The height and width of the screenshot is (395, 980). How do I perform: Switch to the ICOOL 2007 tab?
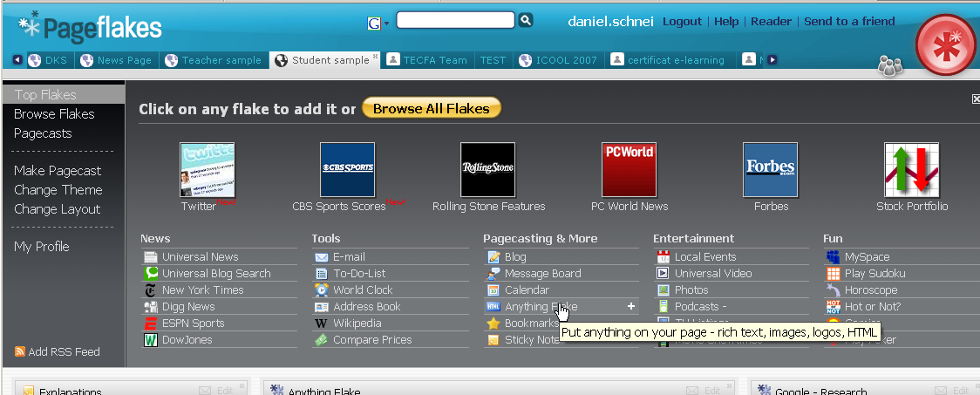click(560, 60)
